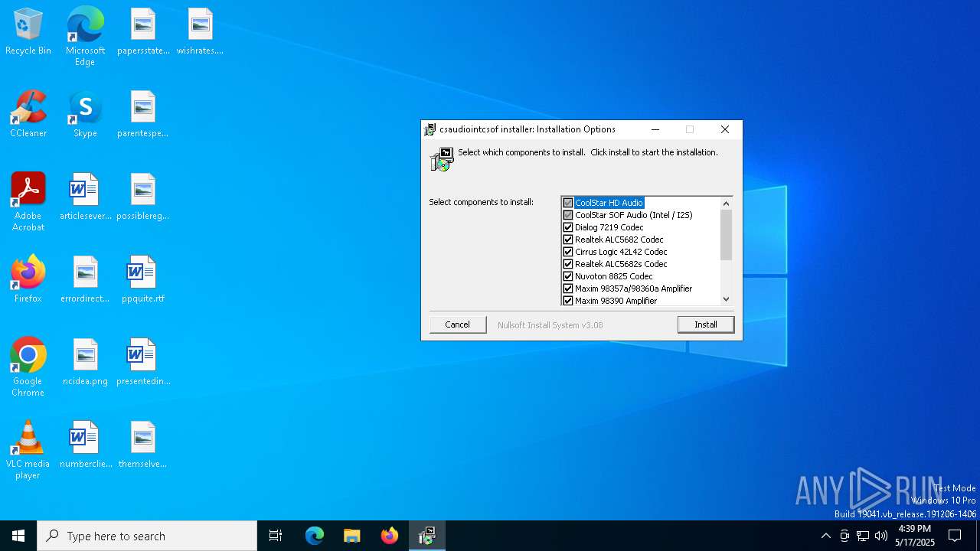Open the VLC media player shortcut
Image resolution: width=980 pixels, height=551 pixels.
(x=28, y=451)
